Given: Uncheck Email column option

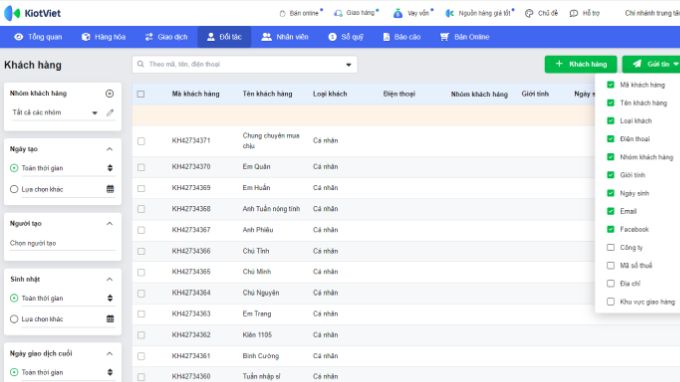Looking at the screenshot, I should 611,211.
